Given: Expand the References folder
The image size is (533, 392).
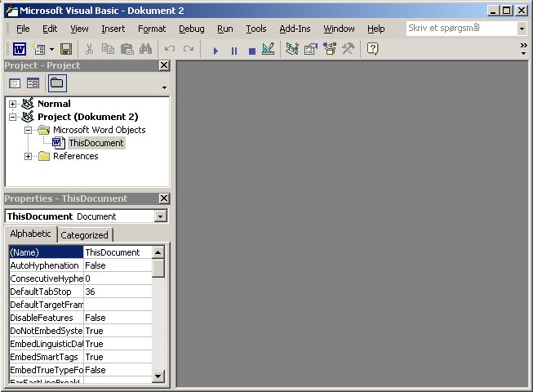Looking at the screenshot, I should click(29, 157).
